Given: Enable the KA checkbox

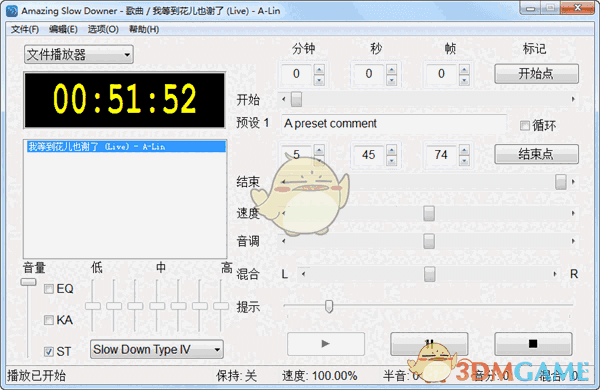Looking at the screenshot, I should coord(49,320).
